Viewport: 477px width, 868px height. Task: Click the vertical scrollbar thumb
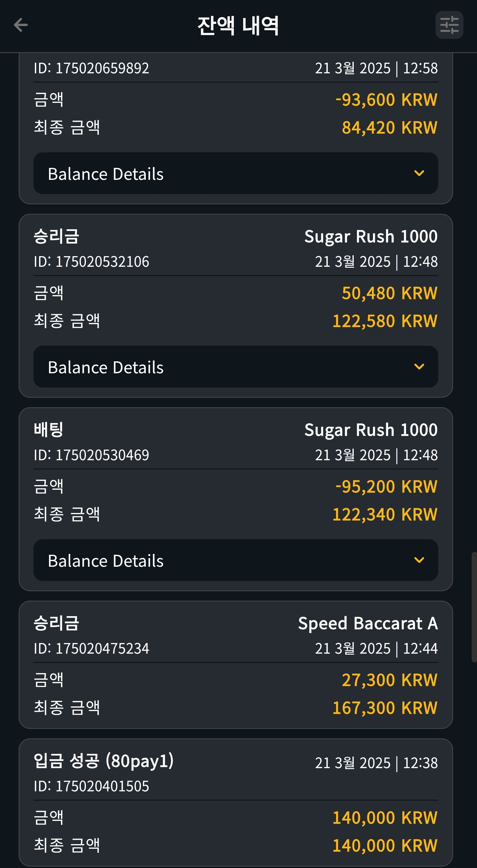(474, 607)
